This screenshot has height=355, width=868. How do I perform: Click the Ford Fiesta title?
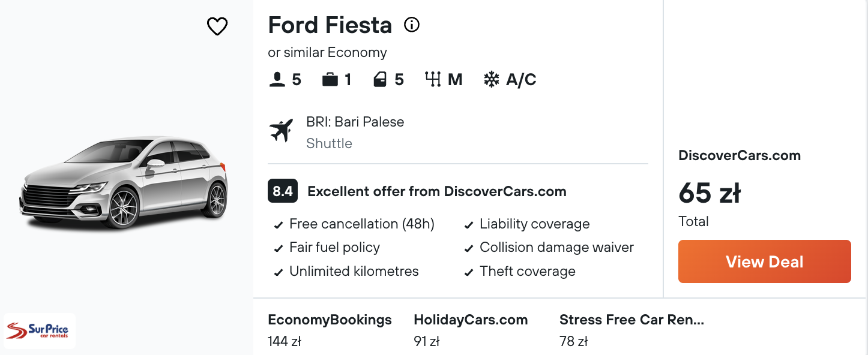pos(330,25)
